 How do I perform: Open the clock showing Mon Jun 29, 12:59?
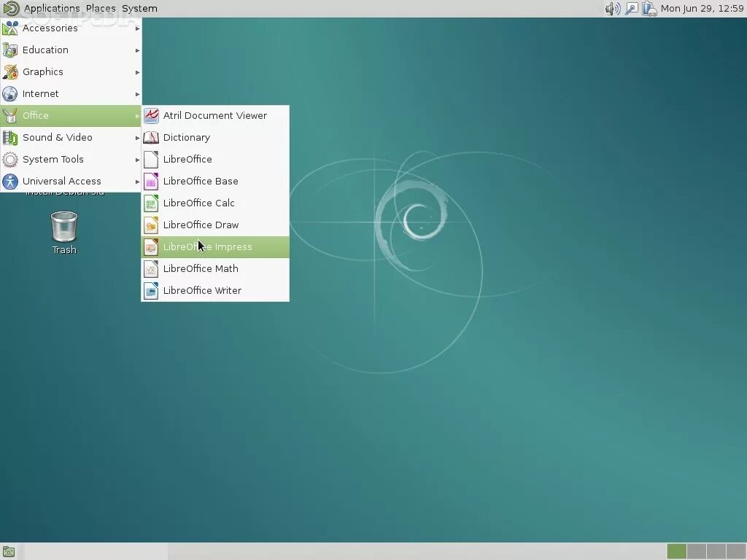[703, 8]
